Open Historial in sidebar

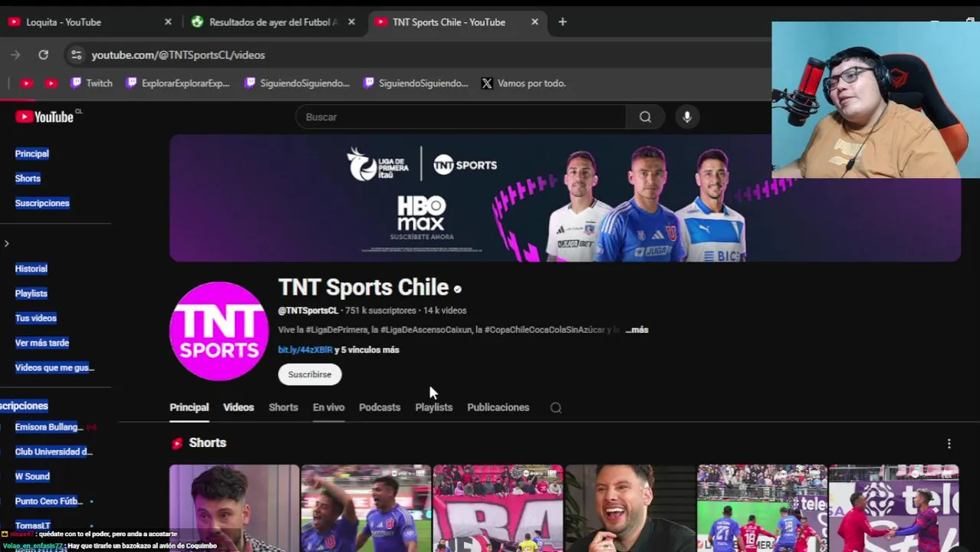31,268
